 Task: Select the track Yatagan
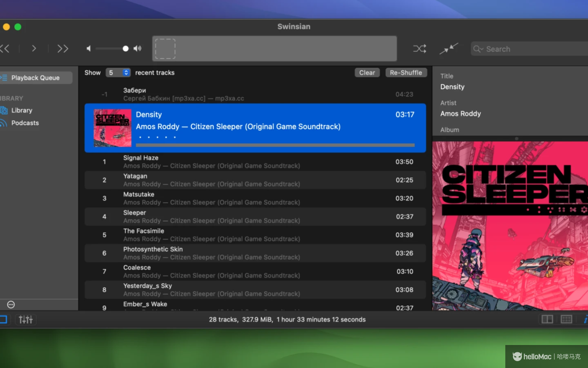[x=255, y=180]
